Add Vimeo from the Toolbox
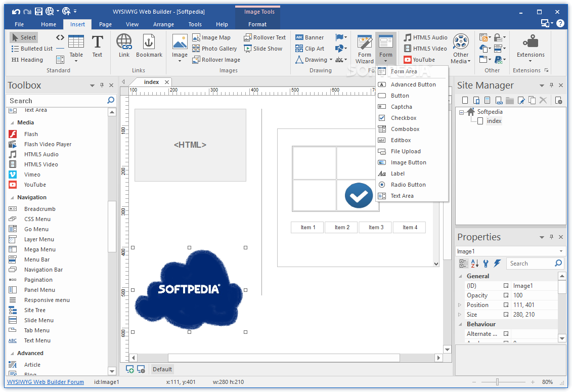The image size is (572, 392). [x=32, y=175]
